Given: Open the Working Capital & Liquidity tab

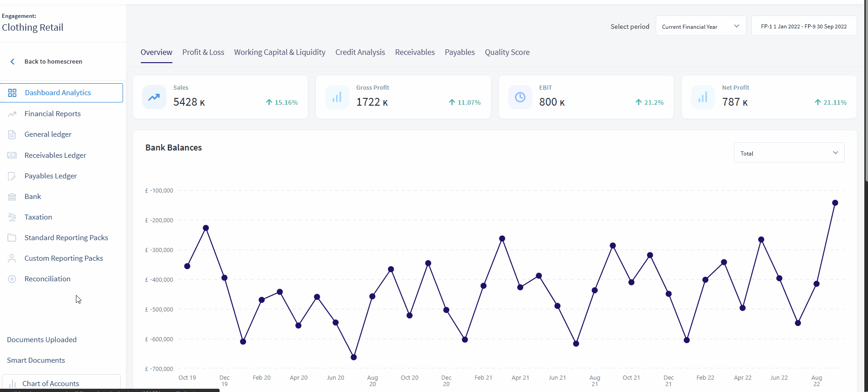Looking at the screenshot, I should click(x=279, y=53).
